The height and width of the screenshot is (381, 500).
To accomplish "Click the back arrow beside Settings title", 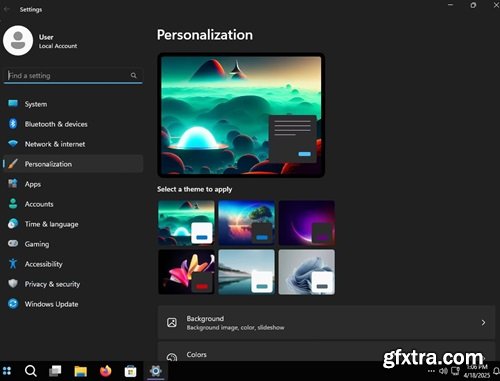I will (x=6, y=9).
